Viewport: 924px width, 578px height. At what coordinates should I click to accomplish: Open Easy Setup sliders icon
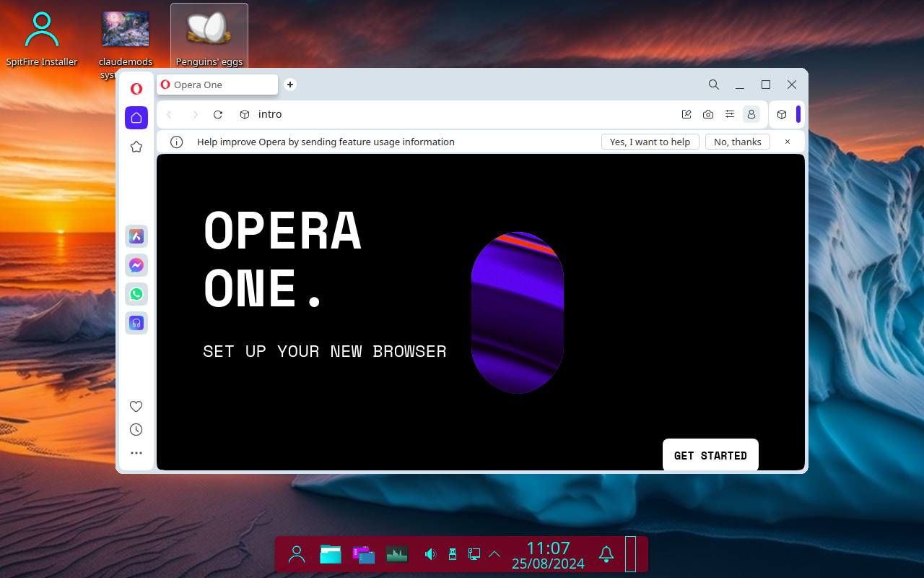[730, 114]
